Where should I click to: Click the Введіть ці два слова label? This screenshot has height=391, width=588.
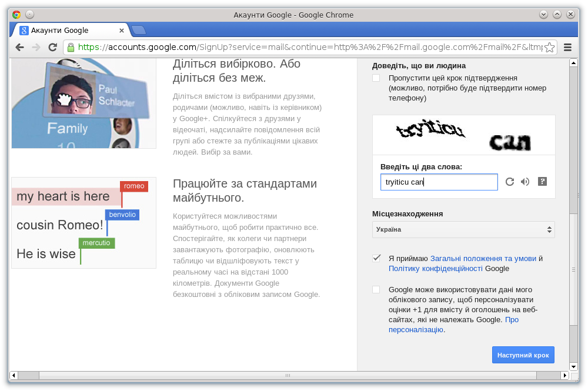click(x=421, y=167)
